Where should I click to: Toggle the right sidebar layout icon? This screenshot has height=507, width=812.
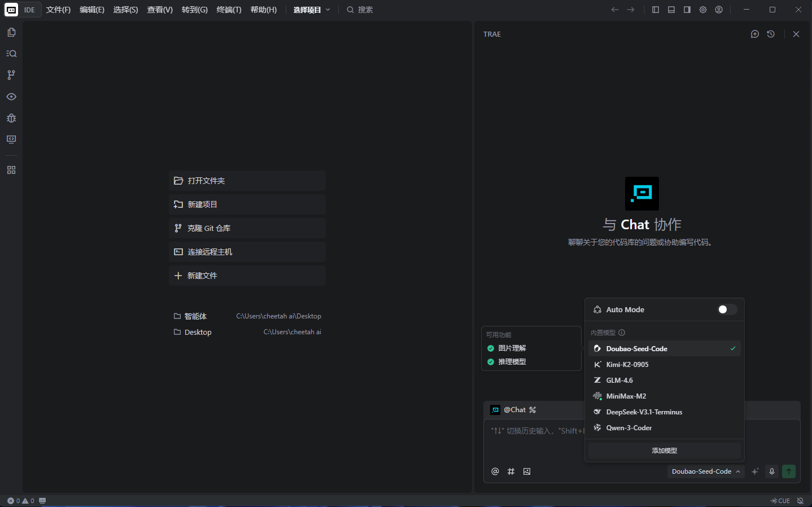coord(687,10)
